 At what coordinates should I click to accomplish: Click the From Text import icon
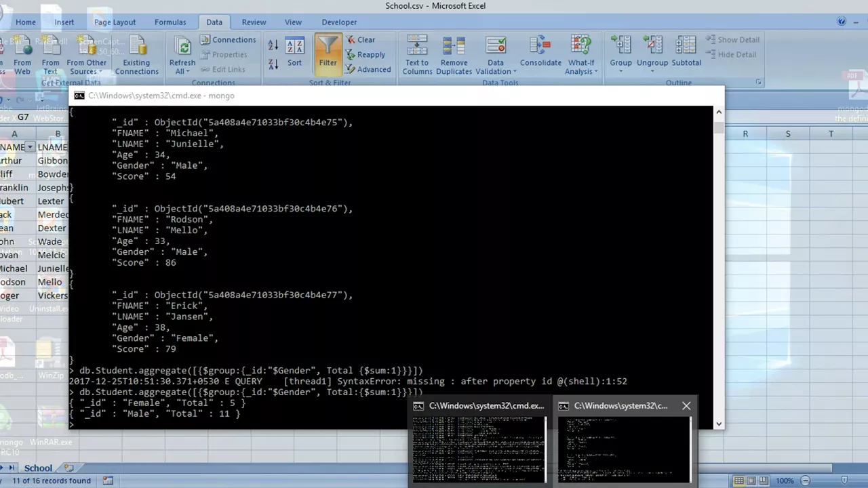pyautogui.click(x=50, y=56)
